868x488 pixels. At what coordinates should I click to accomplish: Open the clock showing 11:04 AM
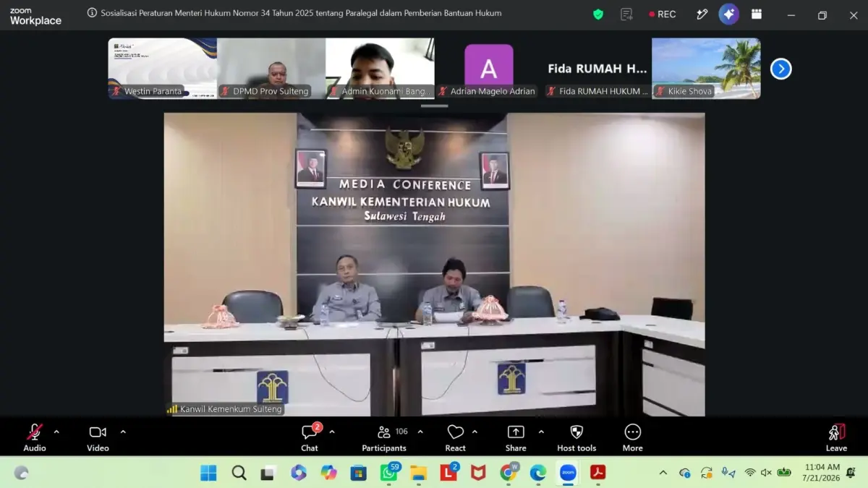coord(821,473)
